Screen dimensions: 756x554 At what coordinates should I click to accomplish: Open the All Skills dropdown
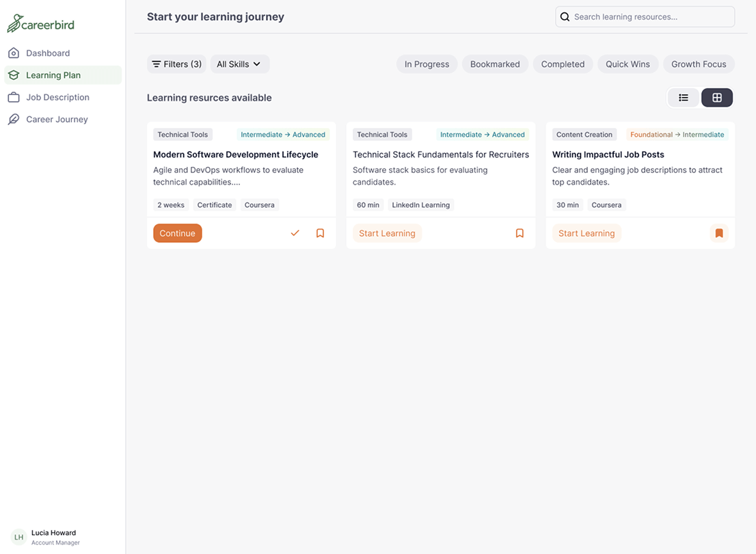239,64
